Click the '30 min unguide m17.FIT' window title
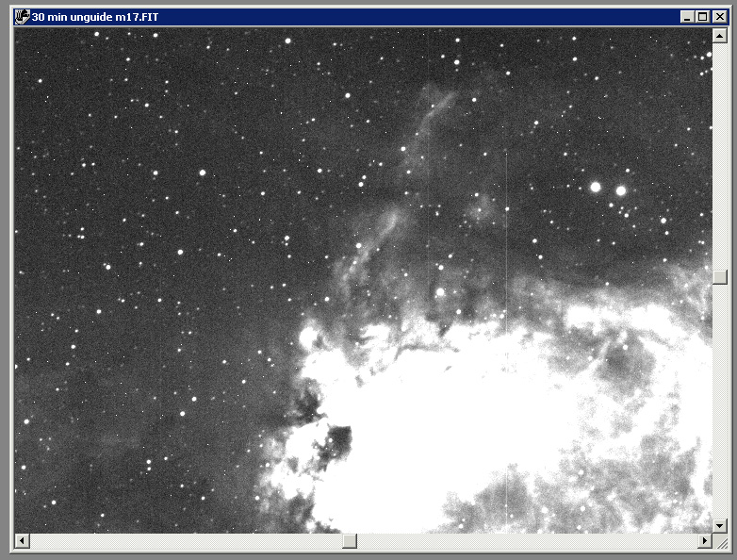Screen dimensions: 737x560 coord(95,17)
